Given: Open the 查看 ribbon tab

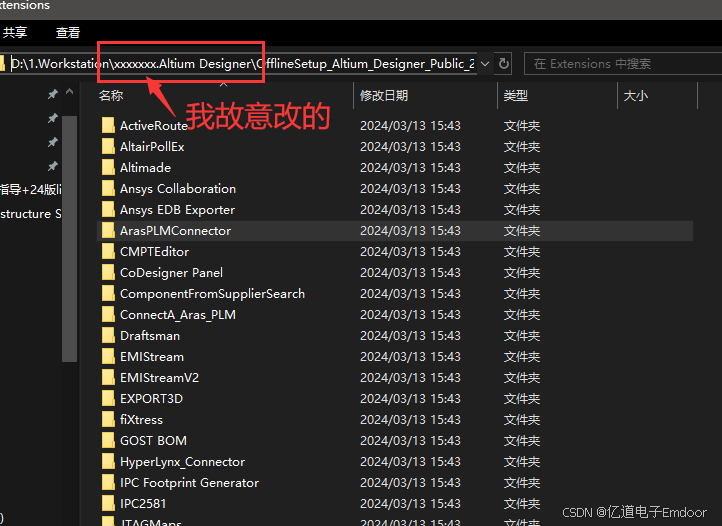Looking at the screenshot, I should (x=68, y=32).
